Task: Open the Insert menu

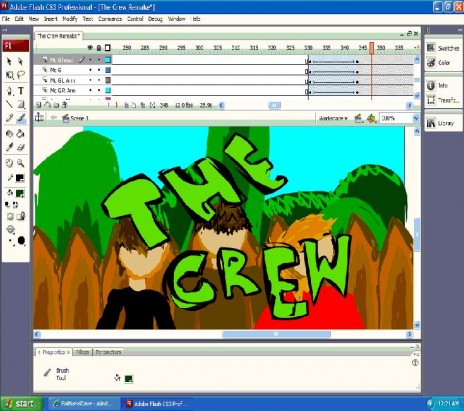Action: coord(51,19)
